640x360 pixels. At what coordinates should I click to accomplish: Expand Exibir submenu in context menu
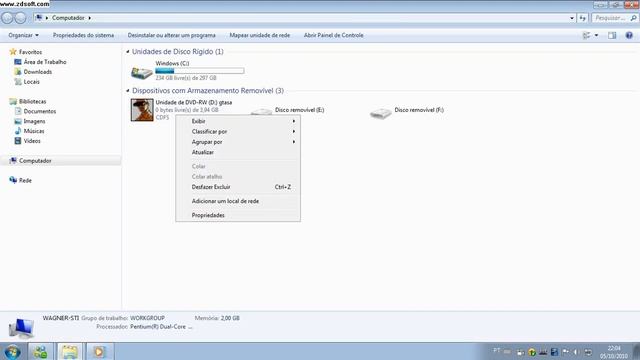tap(238, 121)
